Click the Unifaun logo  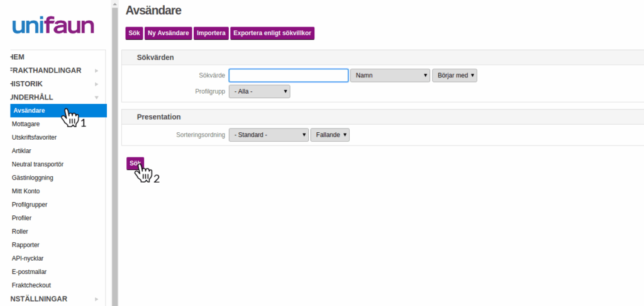click(x=53, y=26)
